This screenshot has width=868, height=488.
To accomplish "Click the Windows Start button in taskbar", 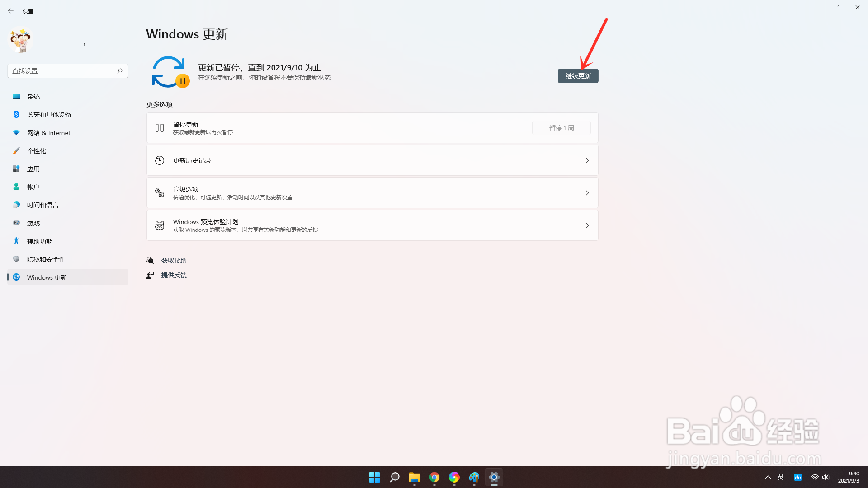I will 374,477.
